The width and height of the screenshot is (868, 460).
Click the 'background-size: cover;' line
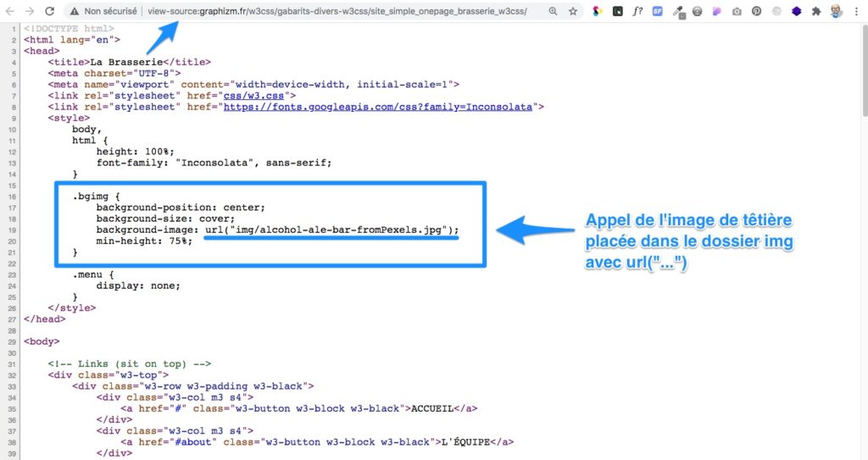[165, 219]
